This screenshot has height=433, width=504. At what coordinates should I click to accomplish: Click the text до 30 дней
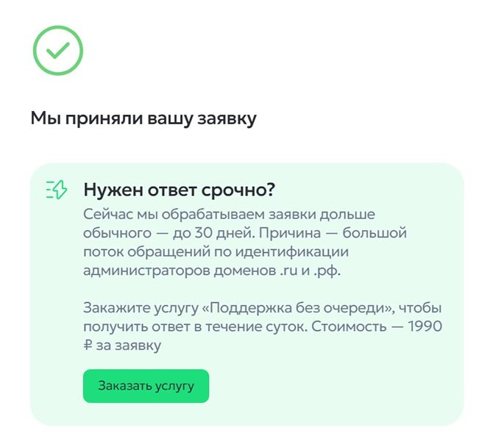click(x=213, y=233)
